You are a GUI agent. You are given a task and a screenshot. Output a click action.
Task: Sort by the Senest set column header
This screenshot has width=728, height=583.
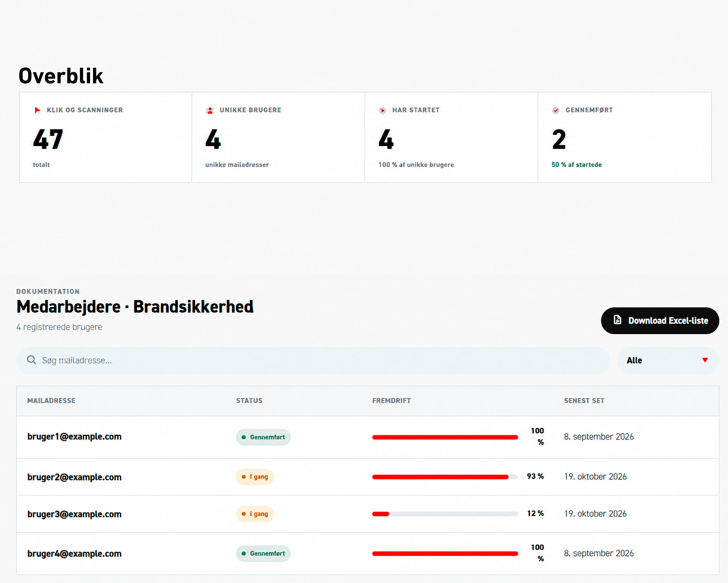point(584,401)
